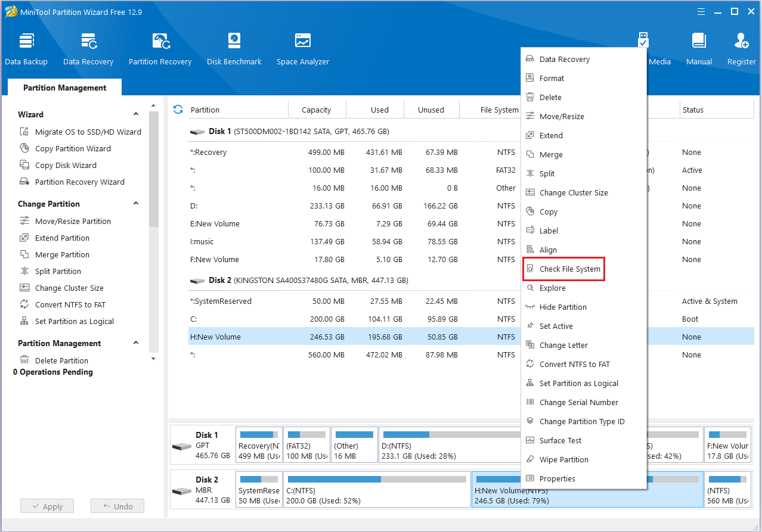The image size is (762, 532).
Task: Collapse the Partition Management sidebar section
Action: [136, 343]
